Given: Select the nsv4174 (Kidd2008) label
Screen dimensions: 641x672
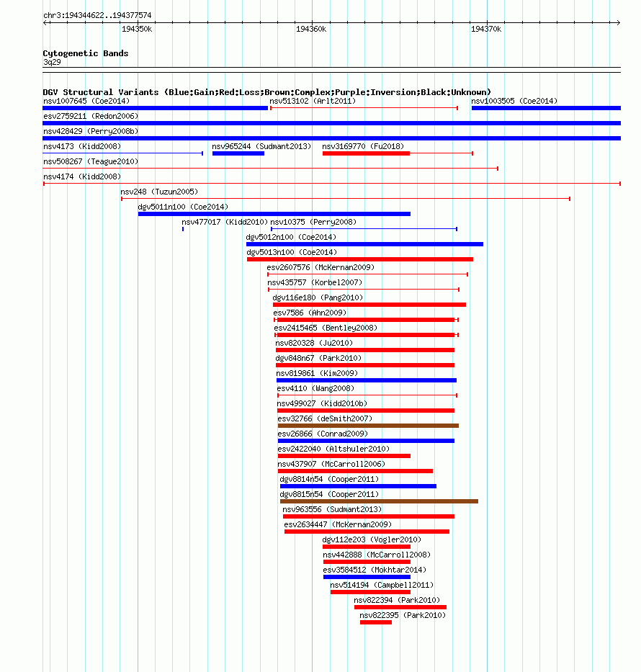Looking at the screenshot, I should (x=82, y=176).
